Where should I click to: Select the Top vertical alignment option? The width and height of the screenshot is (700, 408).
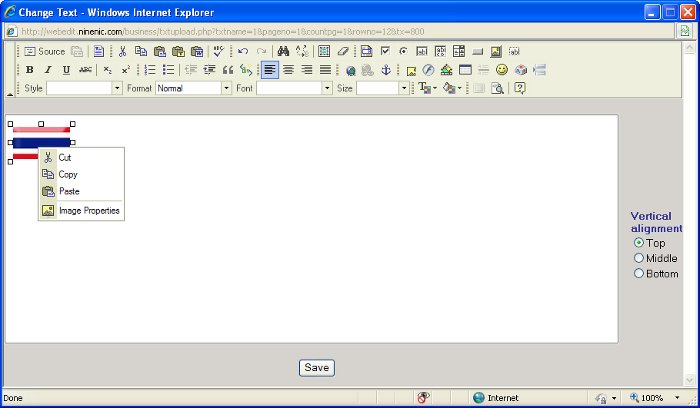[x=640, y=243]
